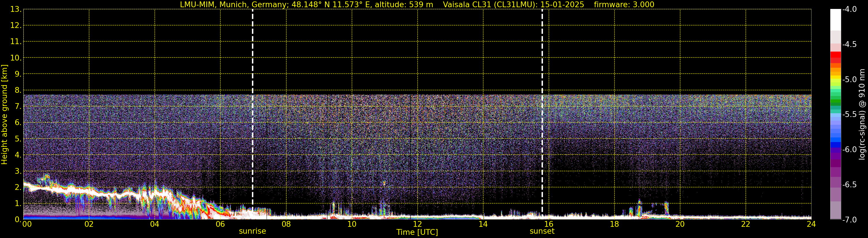Click the 'Height above ground [km]' axis label
Viewport: 868px width, 238px height.
tap(4, 115)
